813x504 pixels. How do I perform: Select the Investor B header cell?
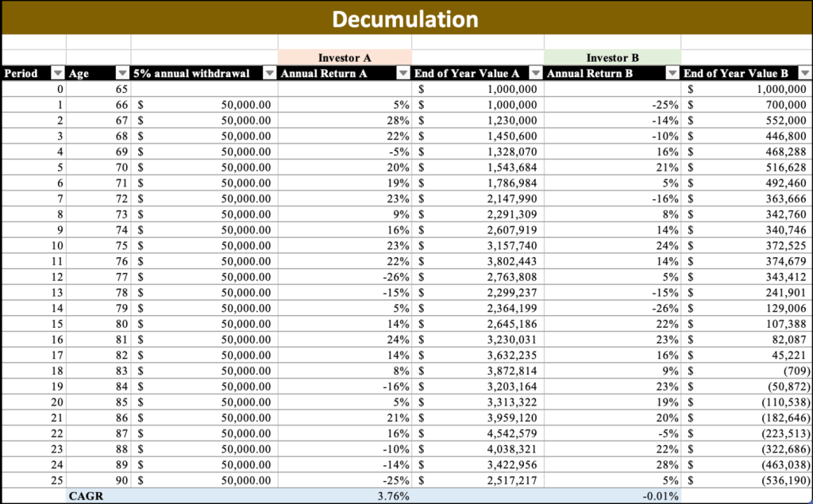coord(612,58)
